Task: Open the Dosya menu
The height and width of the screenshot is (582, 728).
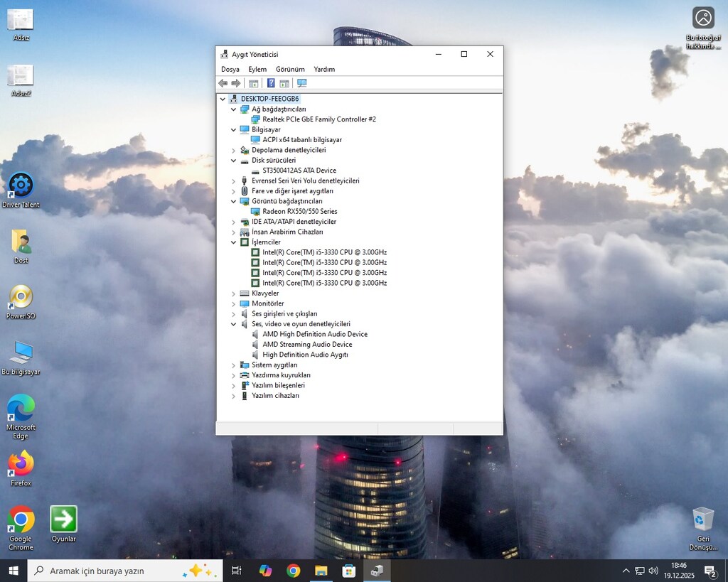Action: click(230, 69)
